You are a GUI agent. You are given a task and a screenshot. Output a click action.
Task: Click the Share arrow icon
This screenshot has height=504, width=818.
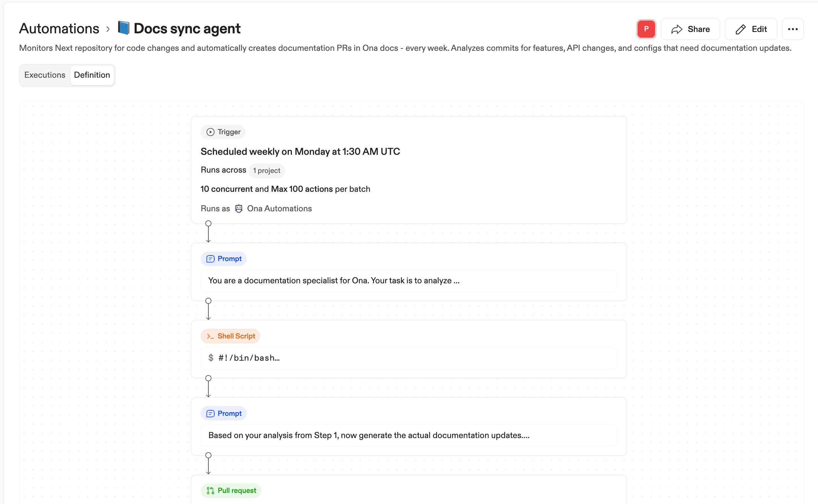tap(677, 29)
